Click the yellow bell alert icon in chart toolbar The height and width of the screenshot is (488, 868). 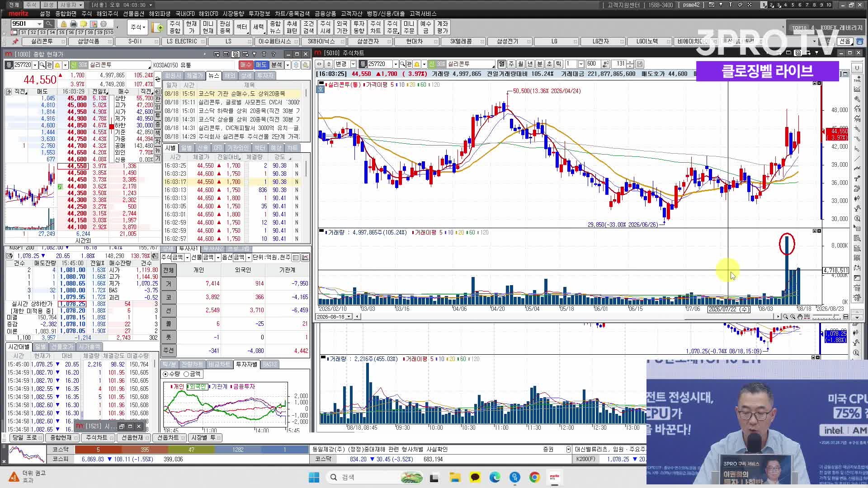pyautogui.click(x=417, y=64)
